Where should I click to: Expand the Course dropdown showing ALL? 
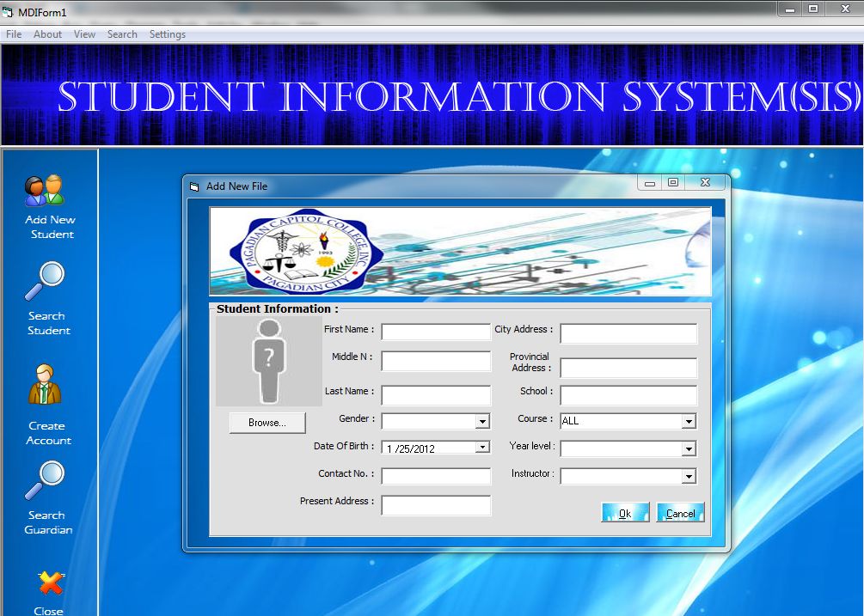(x=688, y=421)
